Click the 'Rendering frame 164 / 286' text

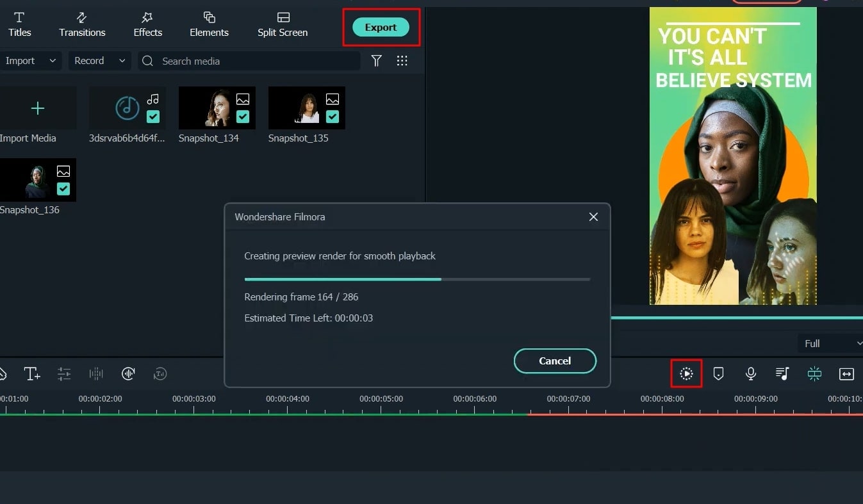point(301,297)
